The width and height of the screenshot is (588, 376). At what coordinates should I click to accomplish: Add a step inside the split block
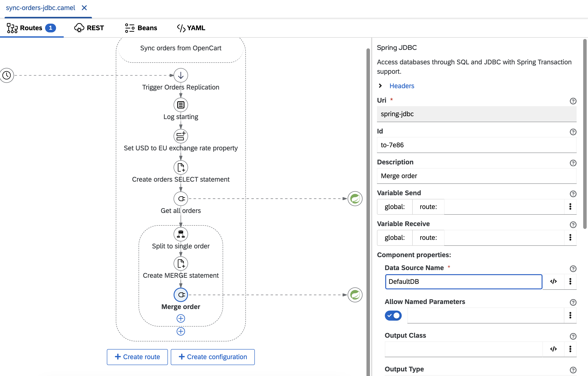(x=181, y=318)
